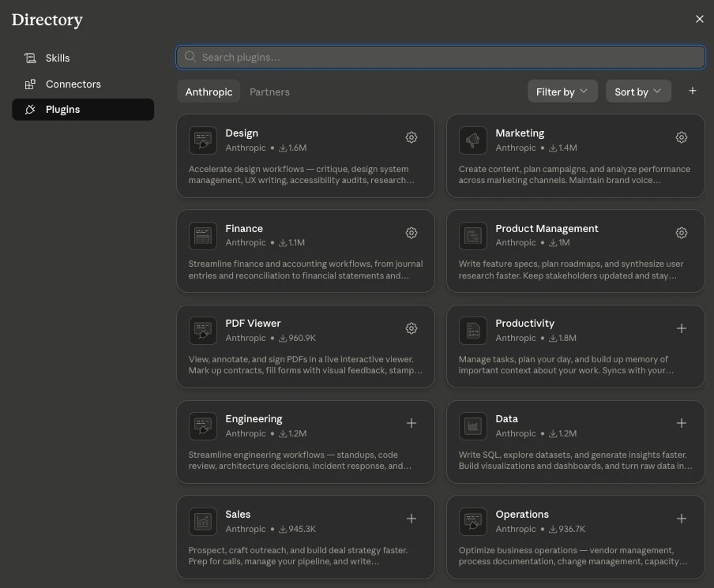Image resolution: width=714 pixels, height=588 pixels.
Task: Open the Filter by dropdown
Action: [562, 92]
